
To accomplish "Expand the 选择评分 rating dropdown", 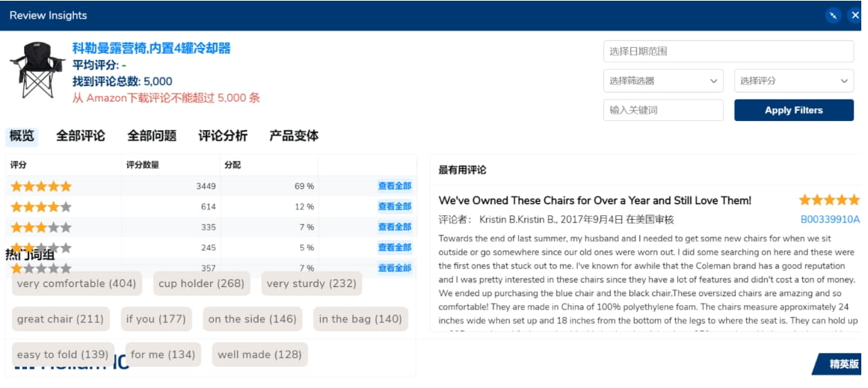I will tap(793, 81).
